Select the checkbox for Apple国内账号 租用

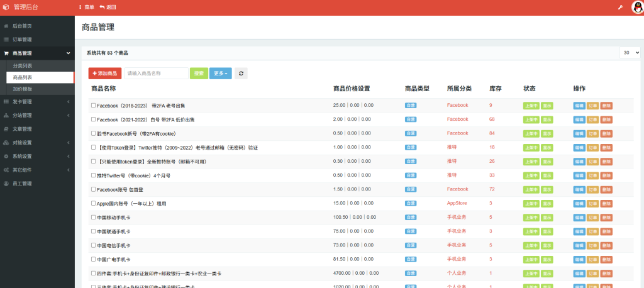93,203
